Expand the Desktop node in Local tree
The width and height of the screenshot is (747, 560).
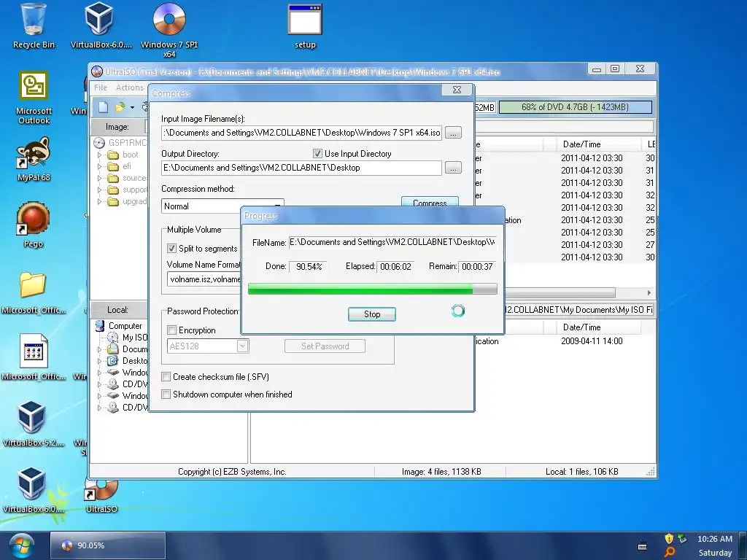99,361
